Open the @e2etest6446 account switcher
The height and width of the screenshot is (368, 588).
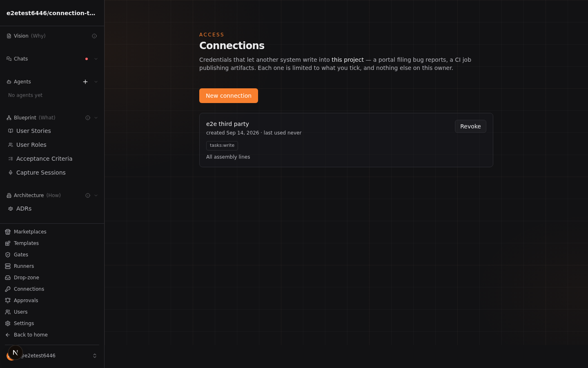point(52,356)
